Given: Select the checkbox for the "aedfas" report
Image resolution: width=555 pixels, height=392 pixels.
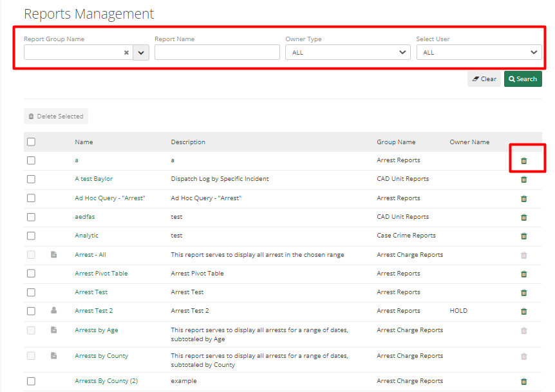Looking at the screenshot, I should pos(30,217).
